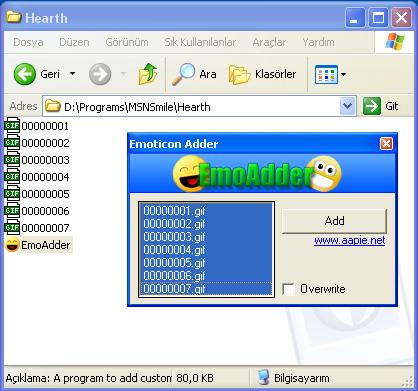
Task: Open the forward history dropdown arrow
Action: [x=123, y=74]
